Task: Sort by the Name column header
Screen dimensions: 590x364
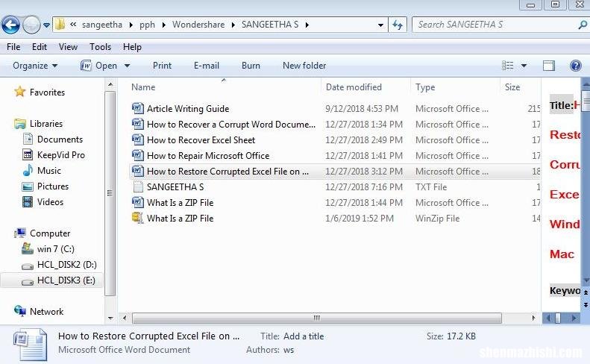Action: (x=143, y=87)
